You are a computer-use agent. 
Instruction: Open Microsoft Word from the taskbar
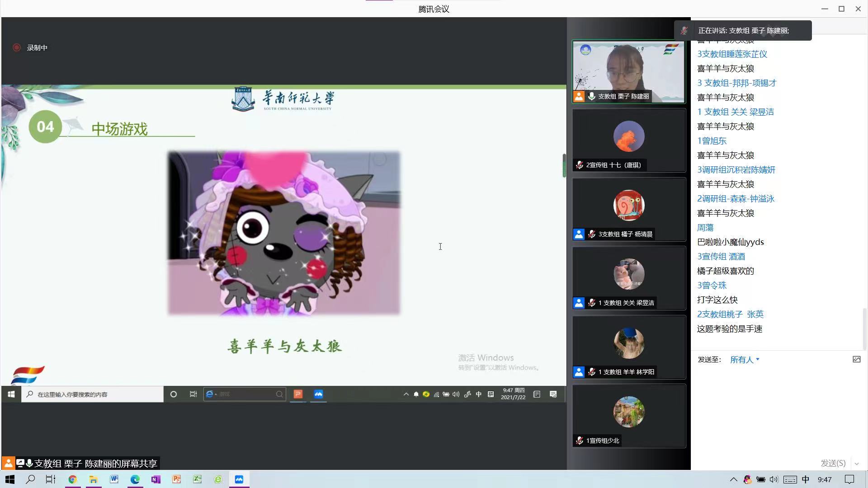[114, 479]
